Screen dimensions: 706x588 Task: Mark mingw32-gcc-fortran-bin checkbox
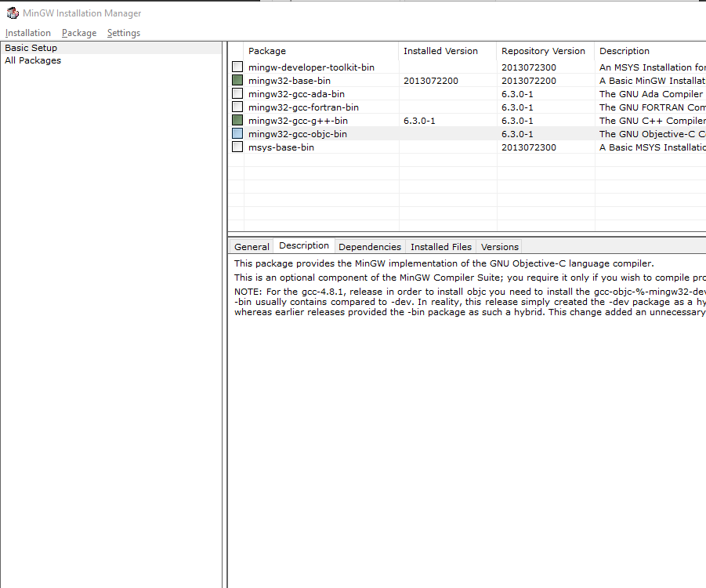237,107
